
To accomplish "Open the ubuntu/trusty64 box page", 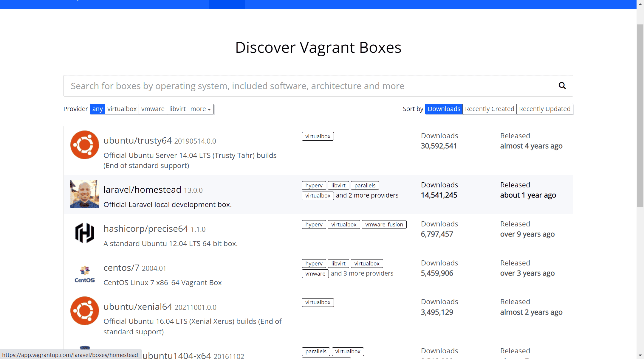I will coord(137,141).
